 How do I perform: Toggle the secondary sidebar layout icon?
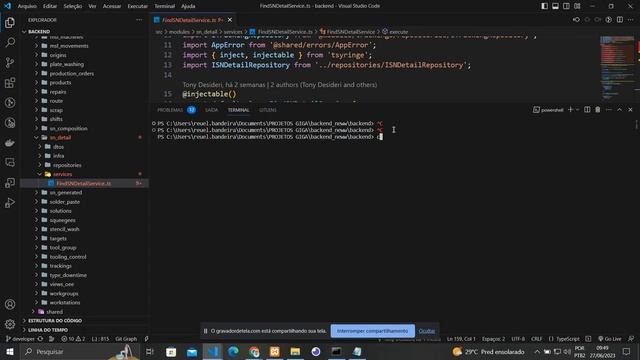coord(567,6)
